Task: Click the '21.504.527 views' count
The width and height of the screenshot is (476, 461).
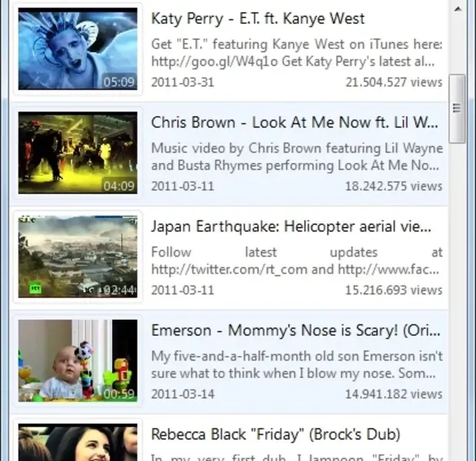Action: point(394,82)
